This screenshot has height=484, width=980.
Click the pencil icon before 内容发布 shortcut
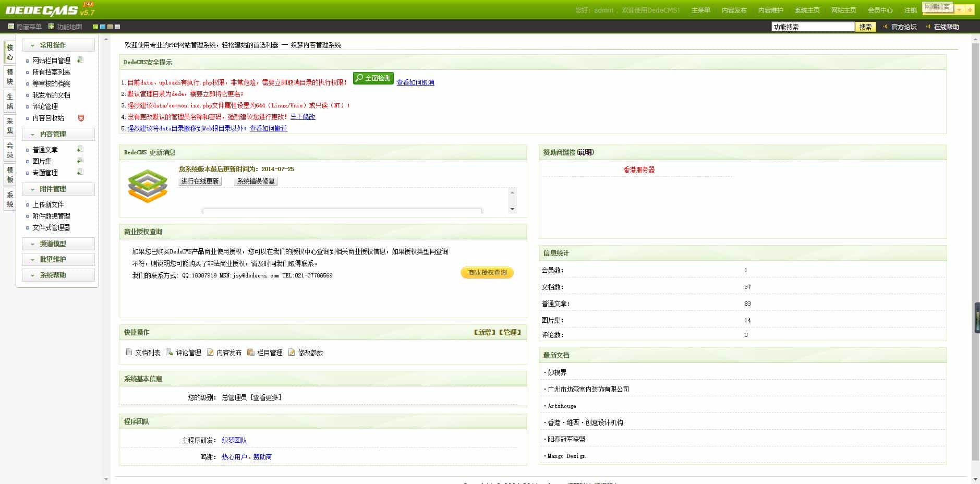point(210,352)
